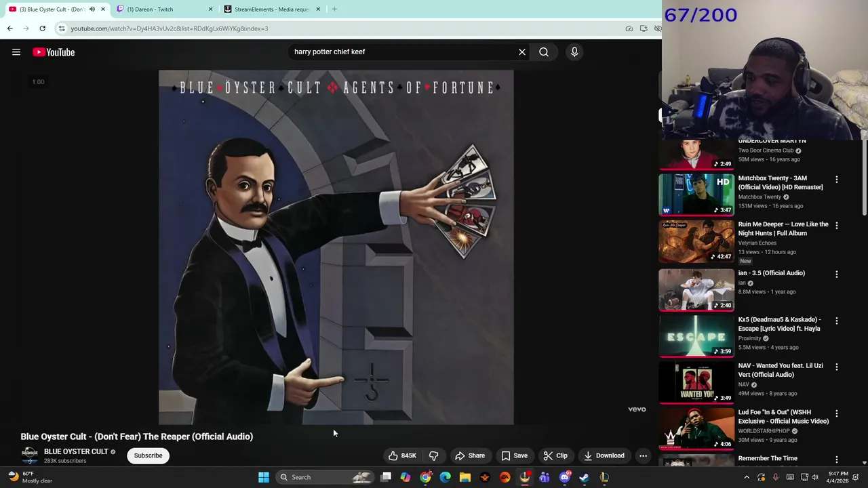Click the Windows taskbar Search box
868x488 pixels.
tap(325, 477)
